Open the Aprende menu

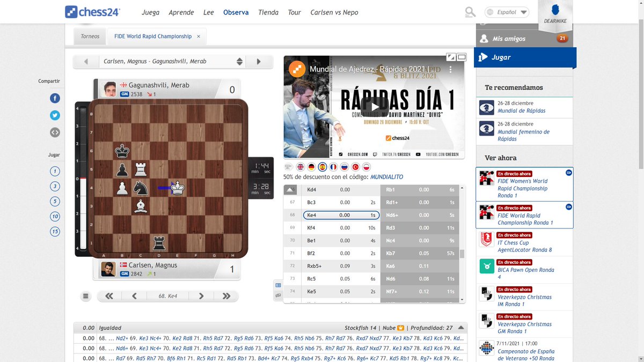181,12
